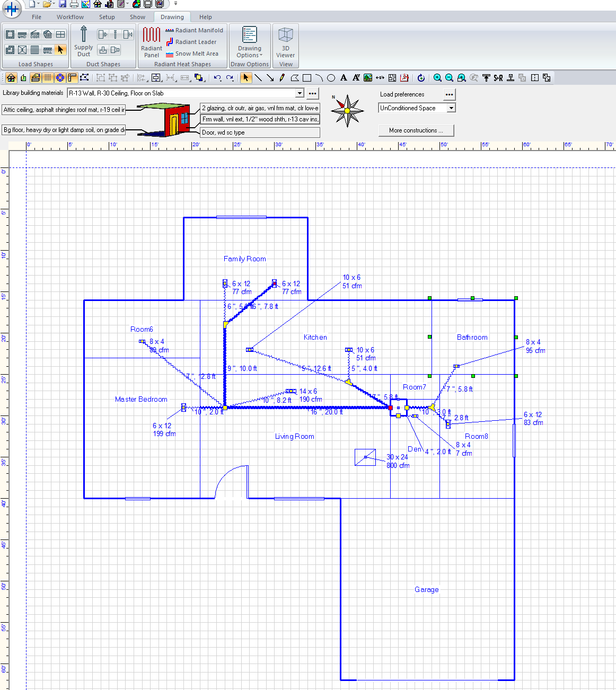Screen dimensions: 616x690
Task: Click the Family Room label on drawing
Action: [x=244, y=259]
